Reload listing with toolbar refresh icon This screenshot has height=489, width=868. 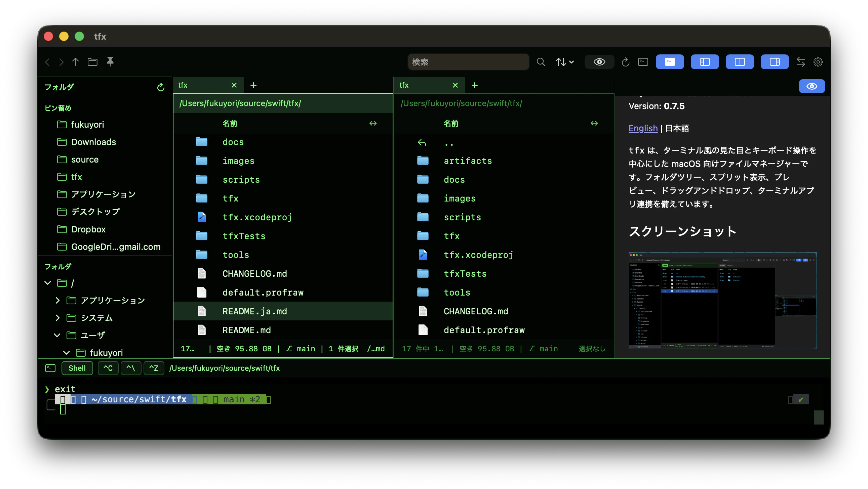click(x=625, y=62)
